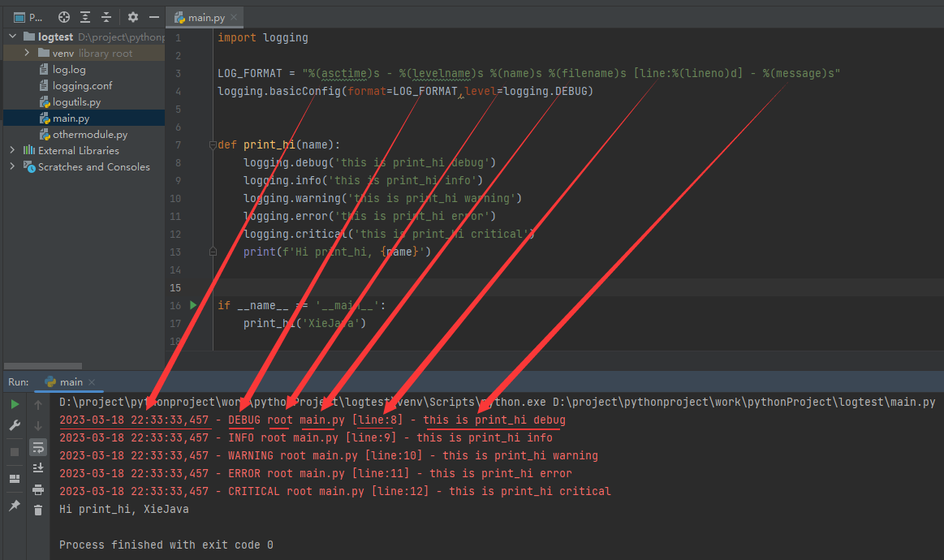Clear console with trash icon

(38, 510)
